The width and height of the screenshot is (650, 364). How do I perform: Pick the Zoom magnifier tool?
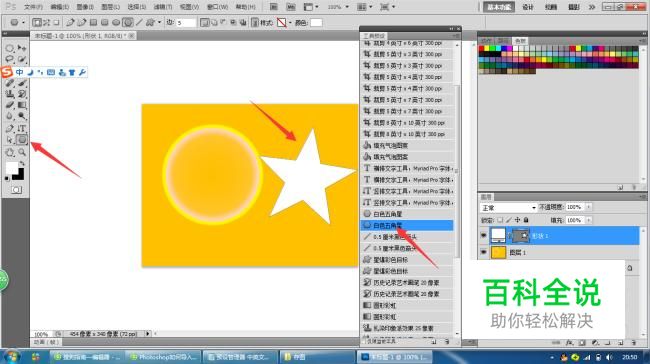pyautogui.click(x=22, y=152)
